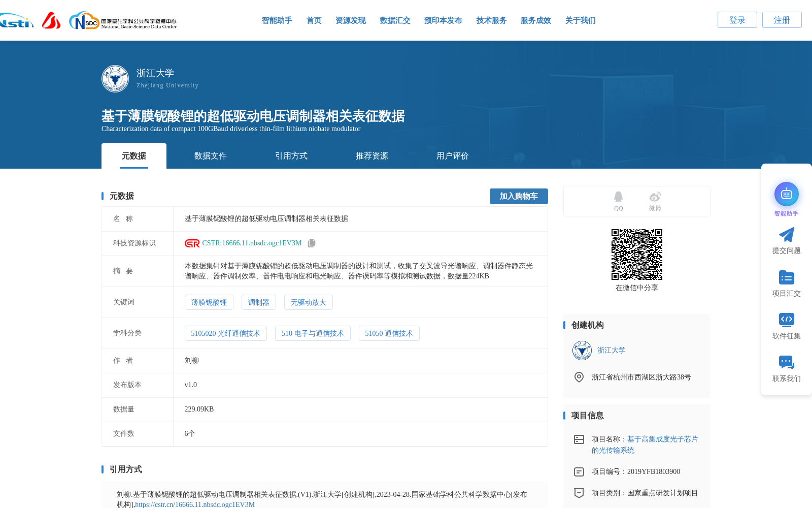Open citation URL cstr.cn link
The height and width of the screenshot is (508, 812).
coord(195,504)
